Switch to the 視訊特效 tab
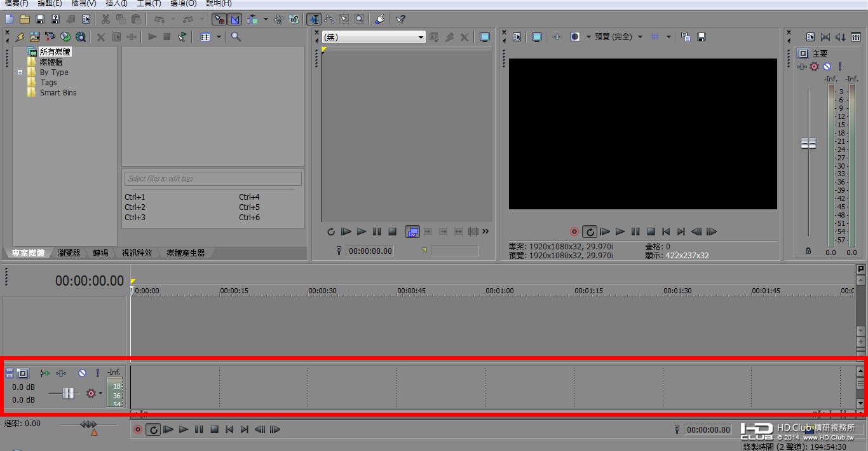This screenshot has width=868, height=451. click(137, 253)
